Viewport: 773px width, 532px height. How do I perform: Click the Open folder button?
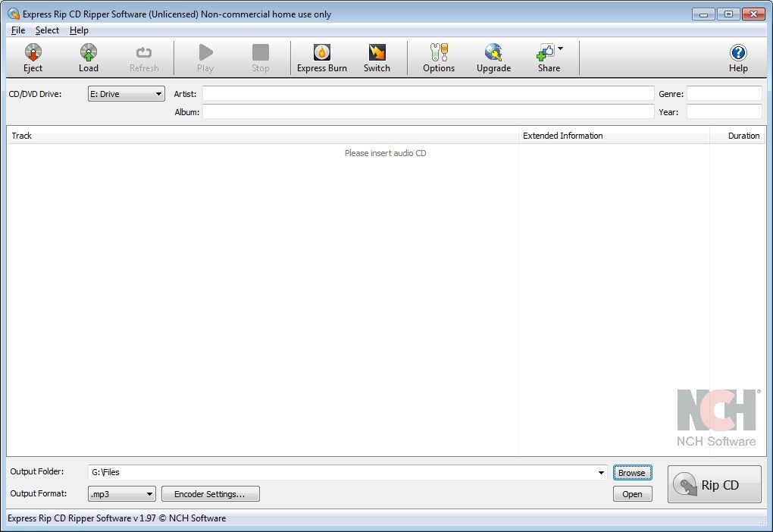click(632, 494)
